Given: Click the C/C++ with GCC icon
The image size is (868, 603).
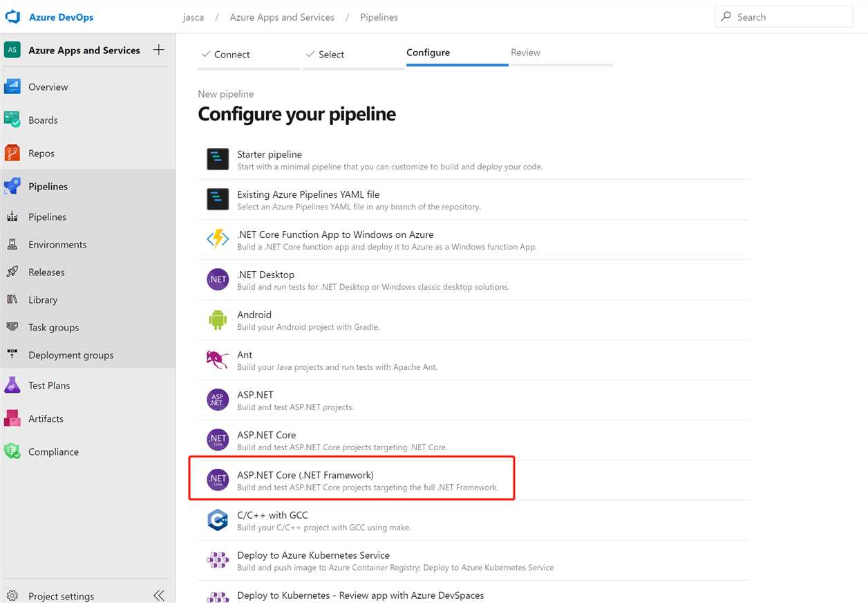Looking at the screenshot, I should point(218,520).
